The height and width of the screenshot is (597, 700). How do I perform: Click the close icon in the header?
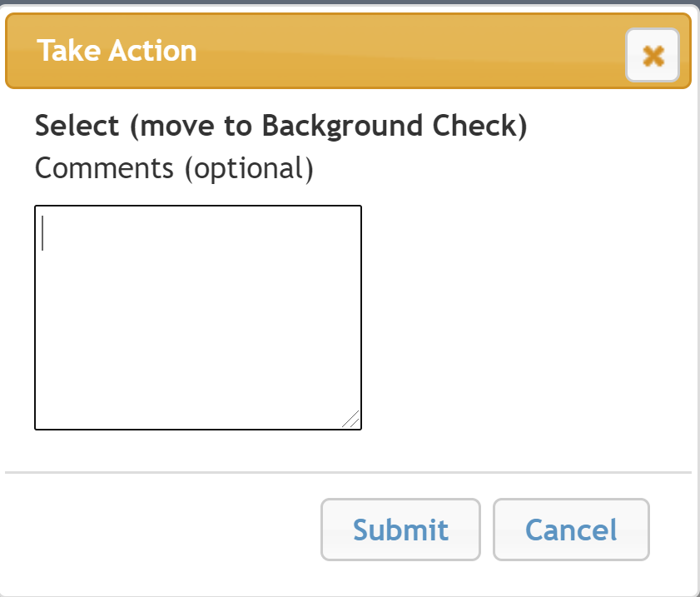[653, 56]
